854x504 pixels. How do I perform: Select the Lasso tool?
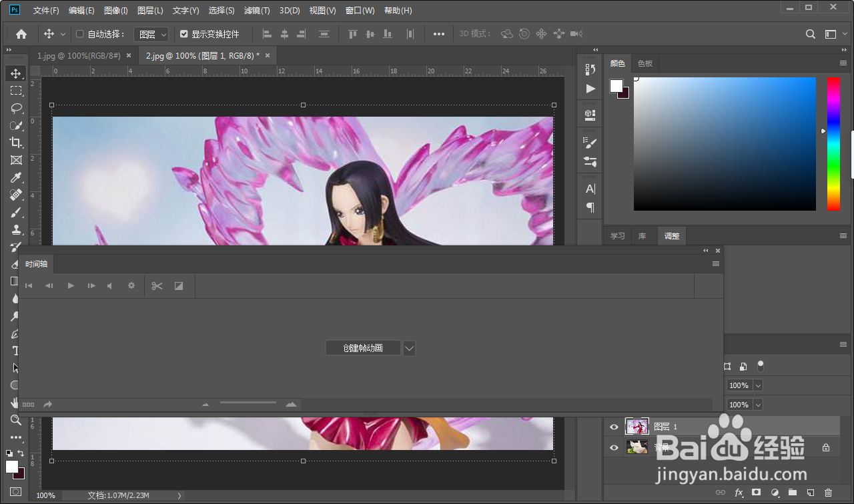[16, 108]
